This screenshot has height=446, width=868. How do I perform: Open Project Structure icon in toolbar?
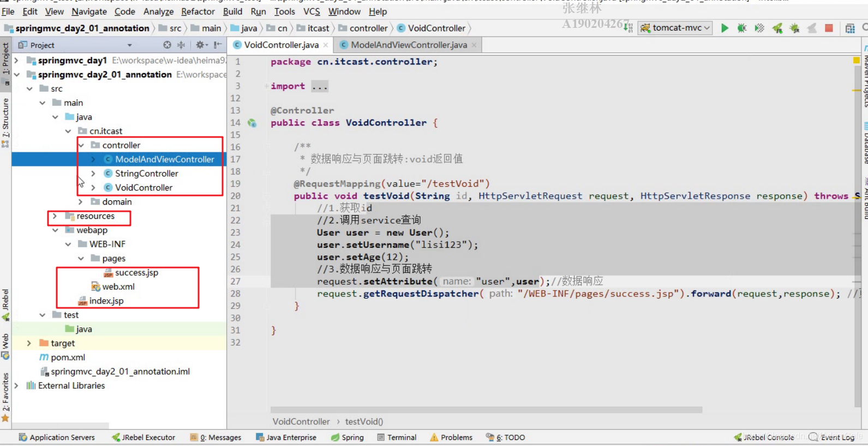pos(850,28)
